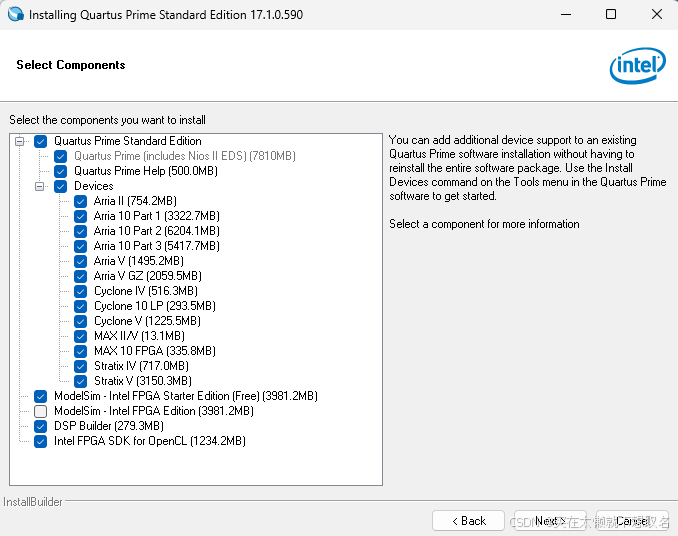Viewport: 678px width, 536px height.
Task: Uncheck the Cyclone 10 LP checkbox
Action: click(80, 306)
